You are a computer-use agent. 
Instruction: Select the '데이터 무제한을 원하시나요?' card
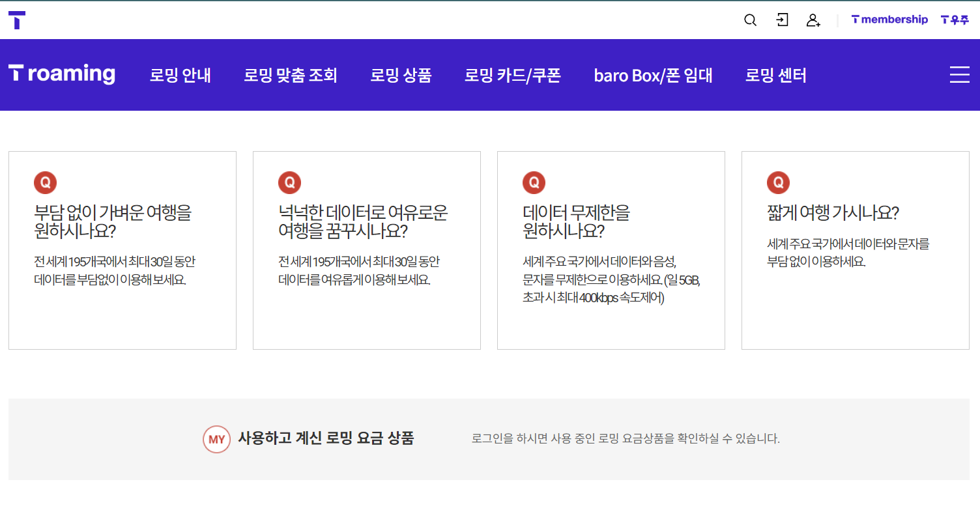[x=611, y=249]
